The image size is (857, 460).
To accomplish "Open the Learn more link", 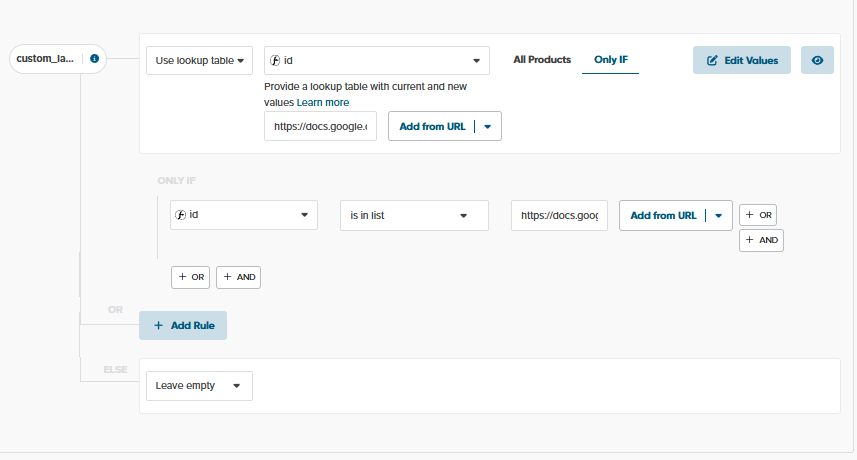I will [x=323, y=102].
